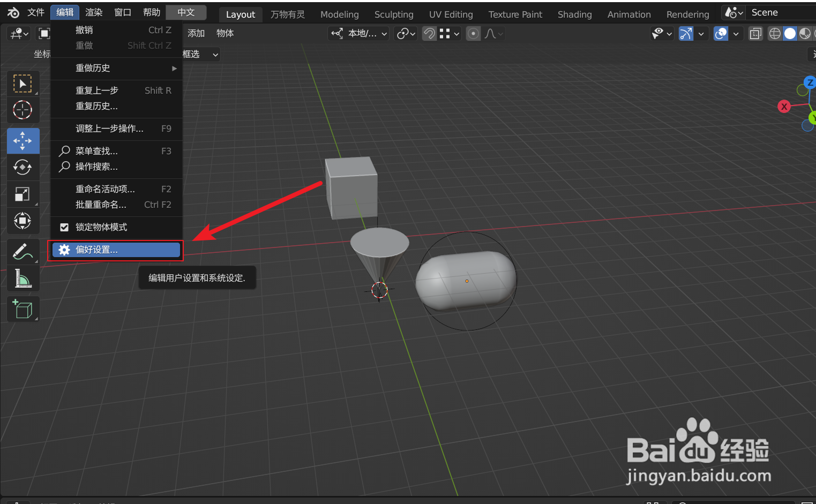Select the Rotate tool
816x504 pixels.
[x=23, y=167]
